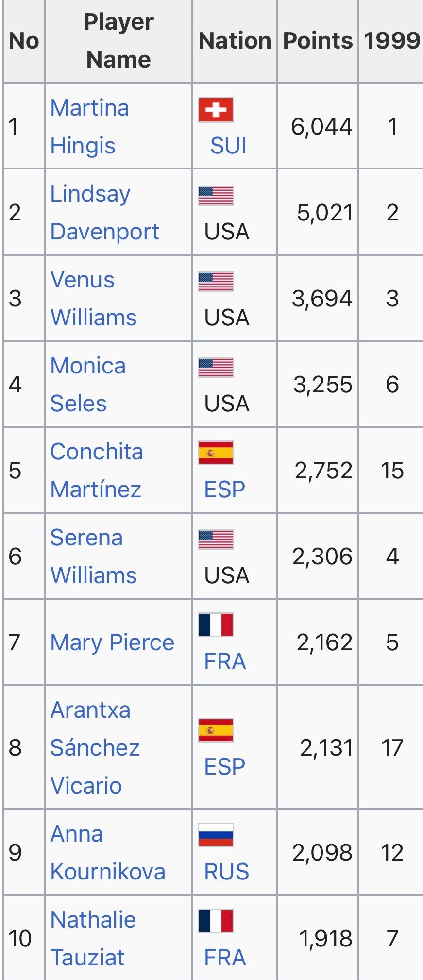
Task: Click the Russian flag in Kournikova row
Action: [216, 835]
